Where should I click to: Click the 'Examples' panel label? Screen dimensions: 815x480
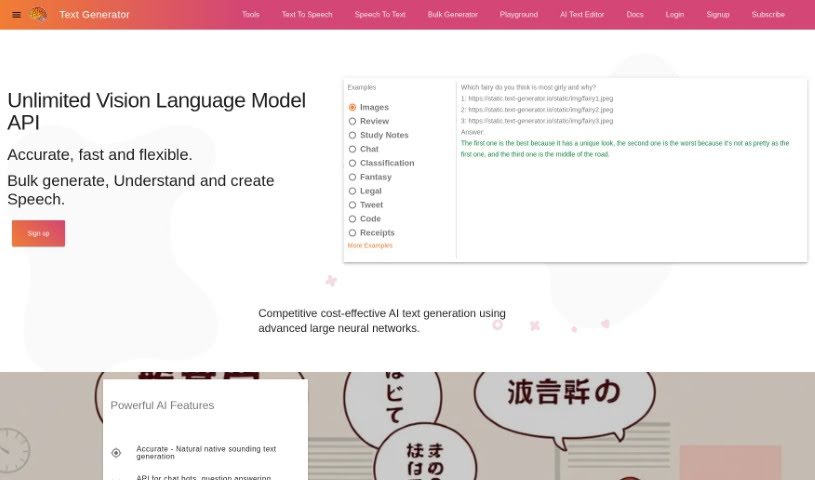click(362, 87)
